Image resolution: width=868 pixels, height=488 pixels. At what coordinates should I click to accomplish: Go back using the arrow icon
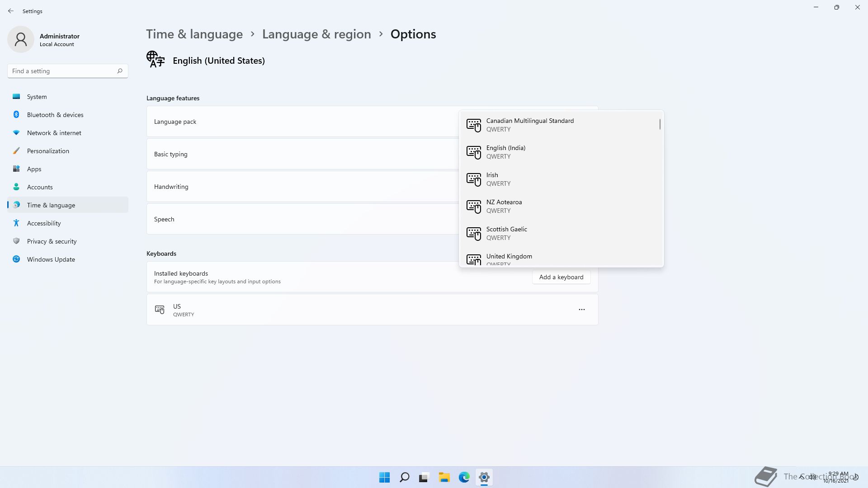point(11,11)
